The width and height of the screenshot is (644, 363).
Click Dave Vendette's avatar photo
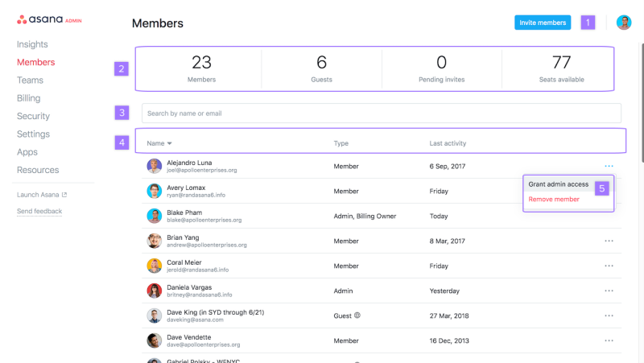tap(155, 340)
